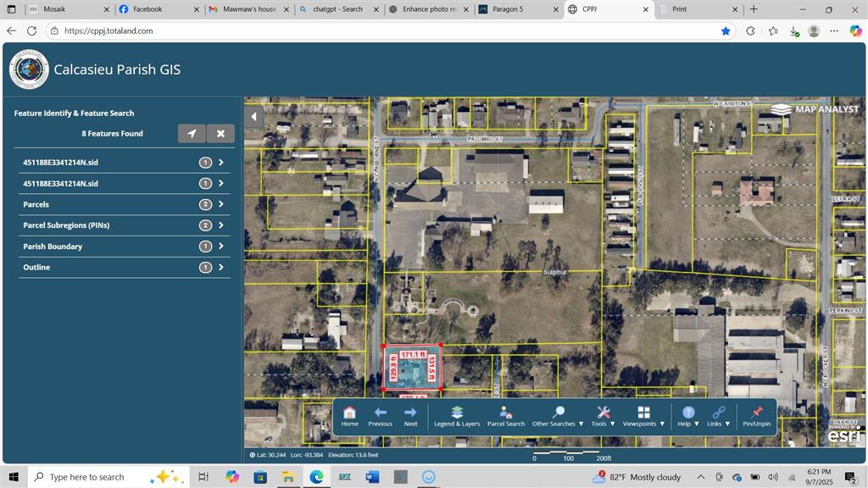The image size is (868, 488).
Task: Click the browser address bar URL
Action: 108,31
